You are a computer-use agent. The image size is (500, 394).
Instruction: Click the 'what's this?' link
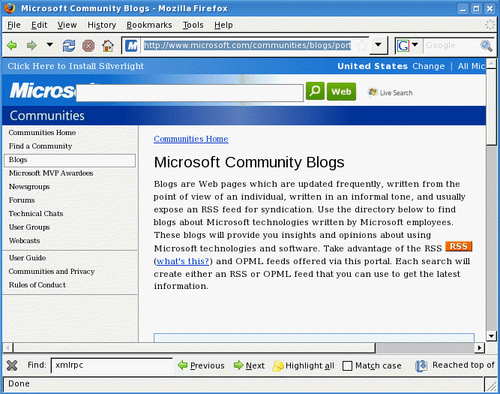click(x=183, y=261)
